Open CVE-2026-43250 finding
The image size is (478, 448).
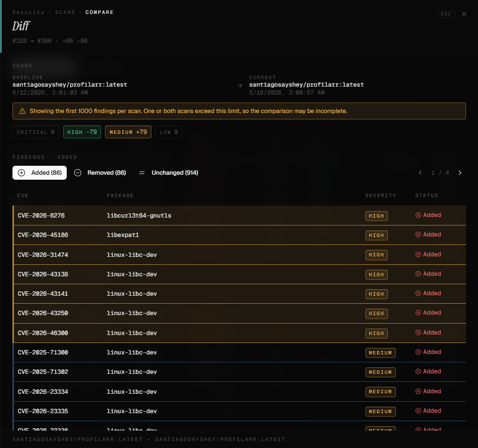[239, 313]
